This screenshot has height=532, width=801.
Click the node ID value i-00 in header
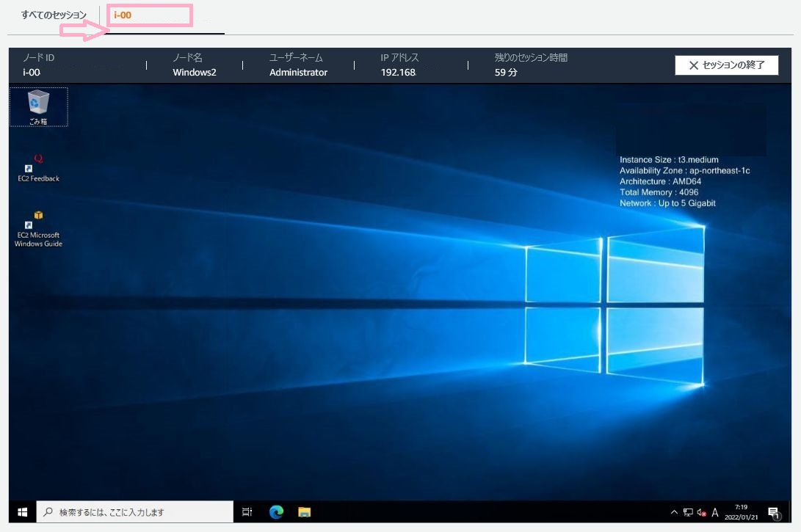coord(32,73)
